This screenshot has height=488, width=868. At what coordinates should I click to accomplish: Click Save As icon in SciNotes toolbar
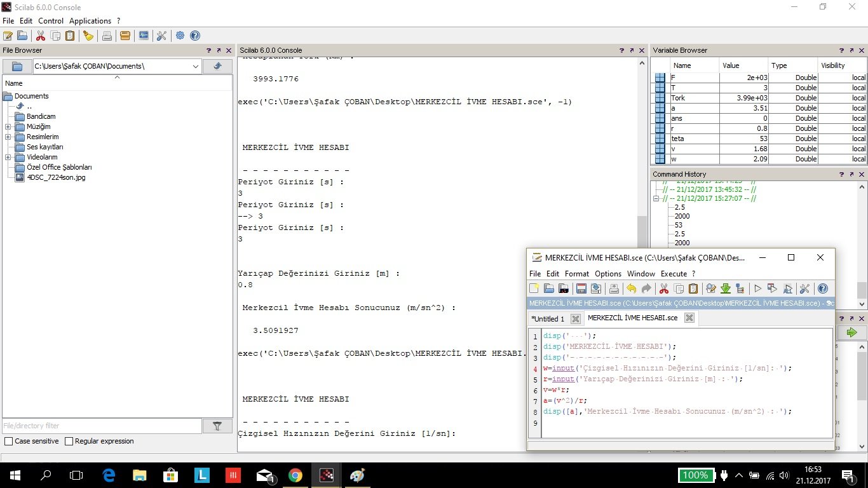click(x=596, y=288)
